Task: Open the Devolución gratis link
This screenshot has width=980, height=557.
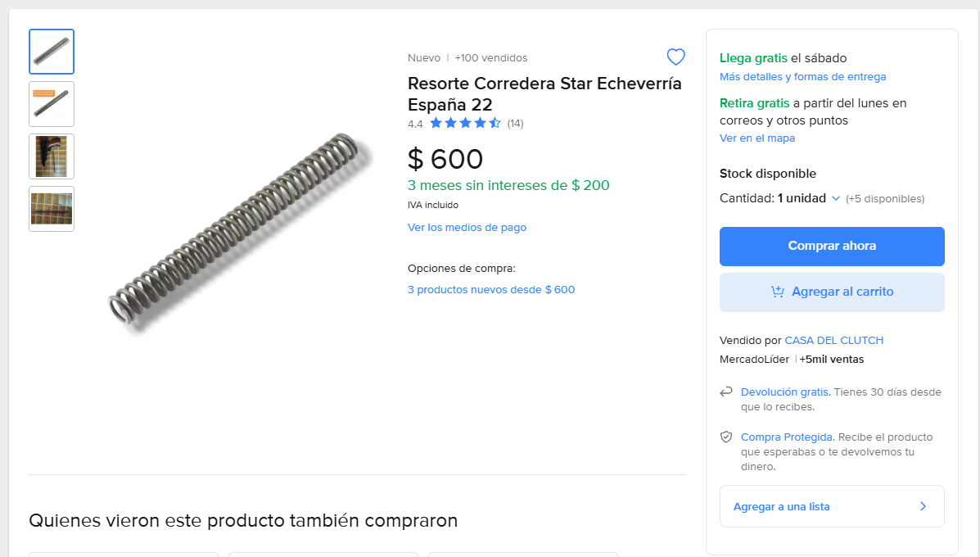Action: (785, 392)
